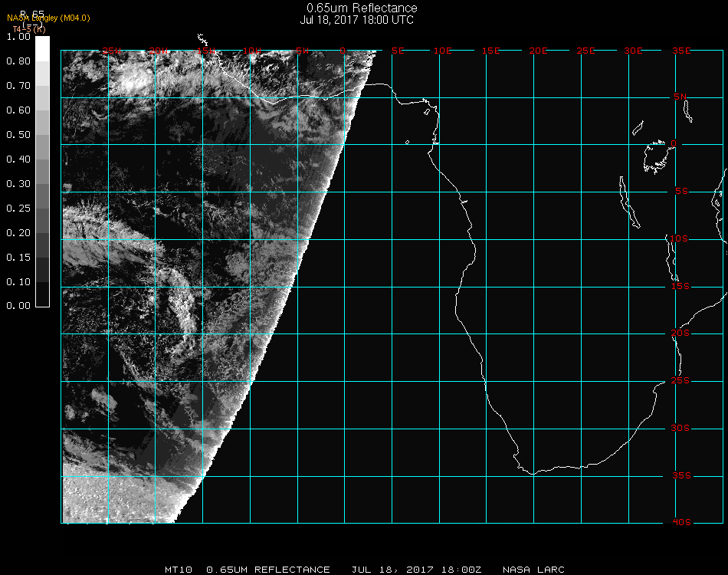728x575 pixels.
Task: Pick the 0.50 reflectance gray swatch
Action: [43, 136]
